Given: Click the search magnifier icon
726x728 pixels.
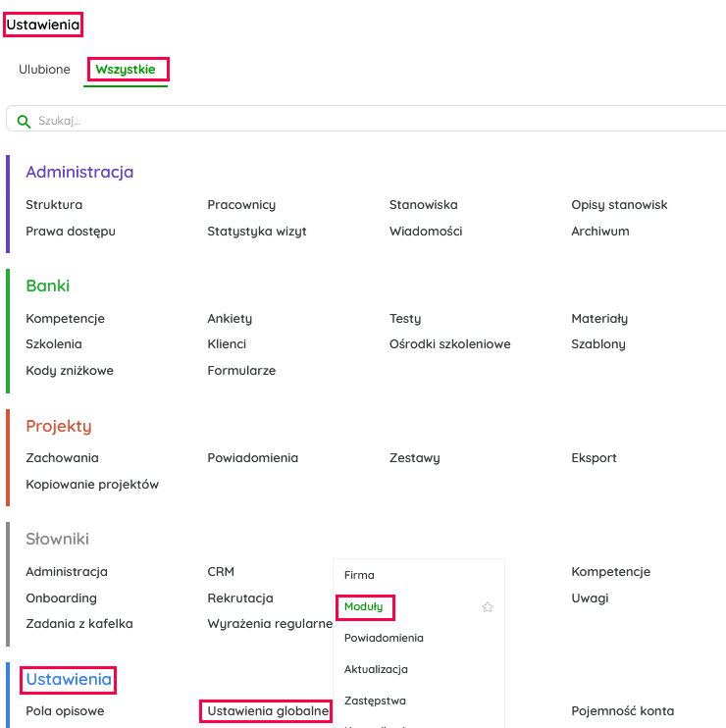Looking at the screenshot, I should pyautogui.click(x=24, y=121).
